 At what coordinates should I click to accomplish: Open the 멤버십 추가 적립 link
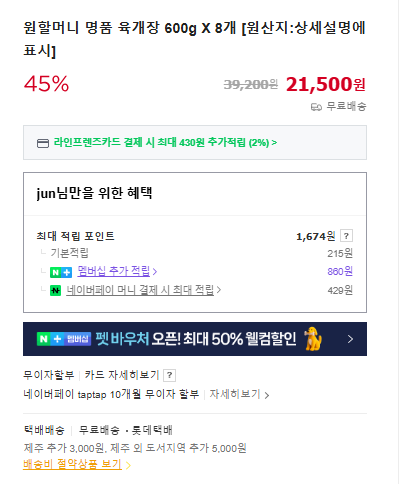[x=114, y=271]
